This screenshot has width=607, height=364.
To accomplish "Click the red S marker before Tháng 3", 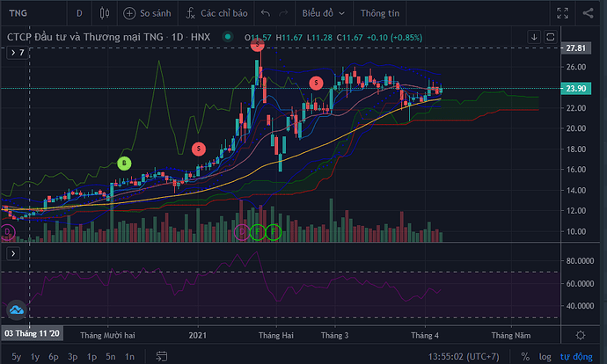I will 317,83.
